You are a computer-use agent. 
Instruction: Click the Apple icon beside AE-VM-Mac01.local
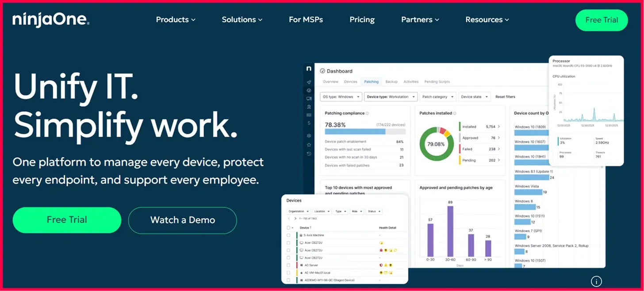pyautogui.click(x=301, y=273)
